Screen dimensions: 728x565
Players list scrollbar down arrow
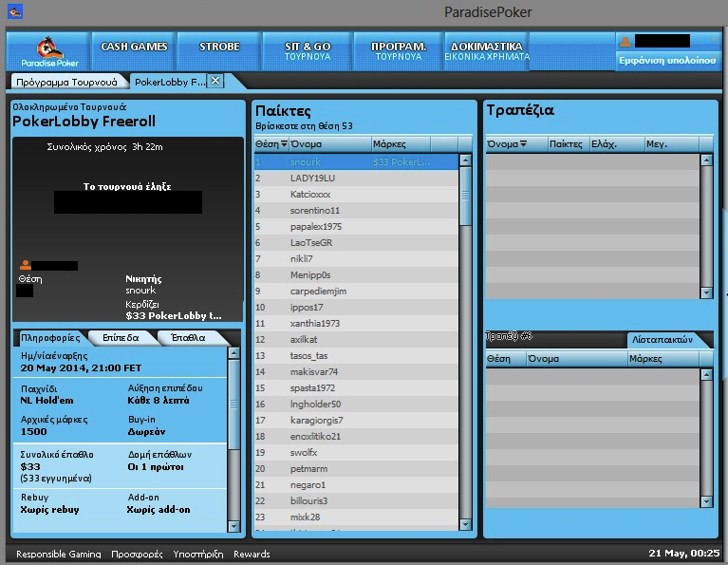click(465, 524)
